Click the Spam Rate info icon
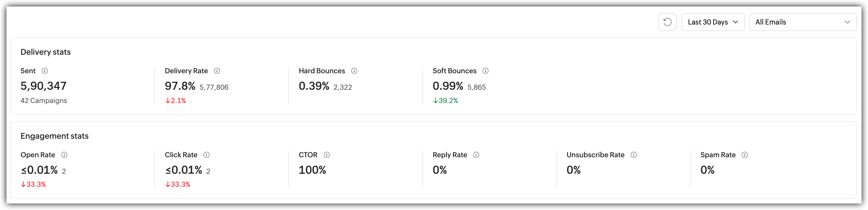The image size is (868, 210). pos(745,155)
